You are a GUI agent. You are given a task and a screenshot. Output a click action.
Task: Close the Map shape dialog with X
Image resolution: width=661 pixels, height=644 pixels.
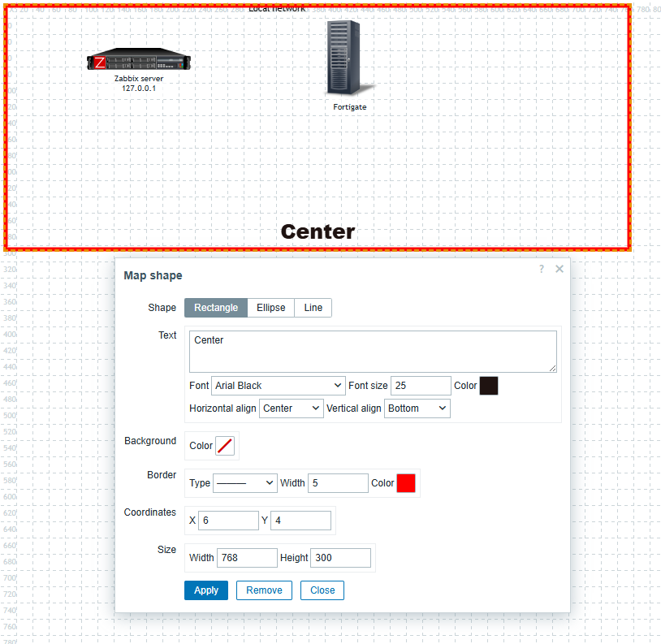[559, 269]
